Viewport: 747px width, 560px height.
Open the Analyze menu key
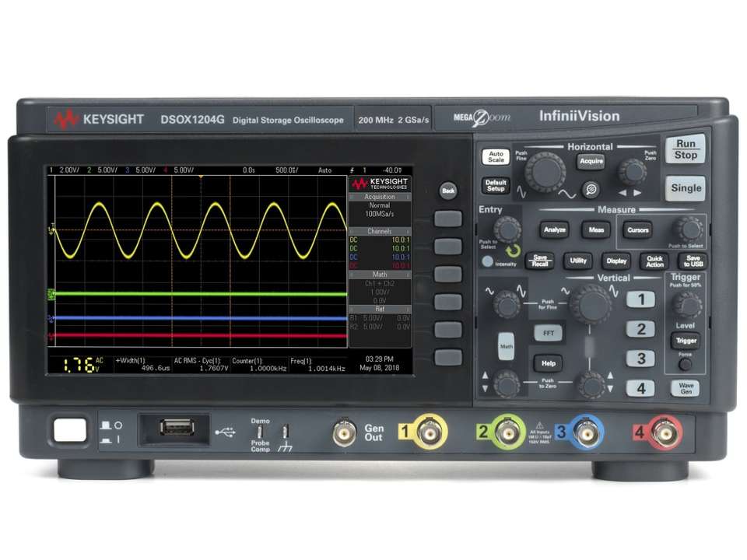point(555,230)
